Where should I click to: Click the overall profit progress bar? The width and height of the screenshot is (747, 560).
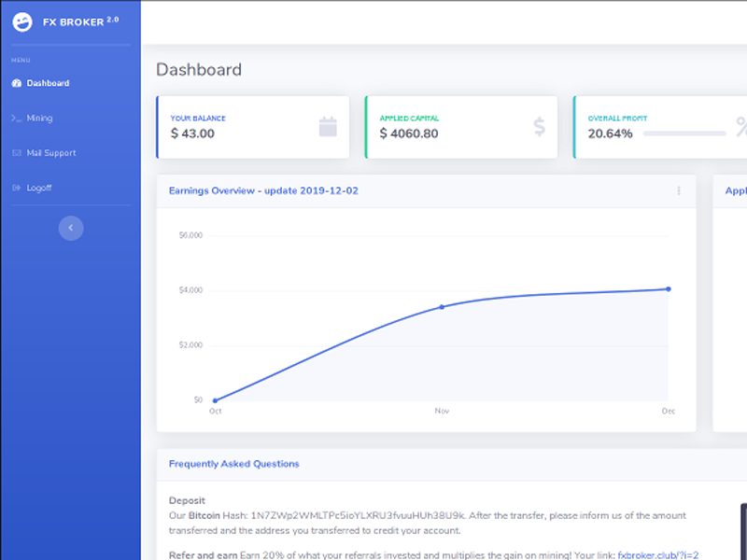[684, 133]
